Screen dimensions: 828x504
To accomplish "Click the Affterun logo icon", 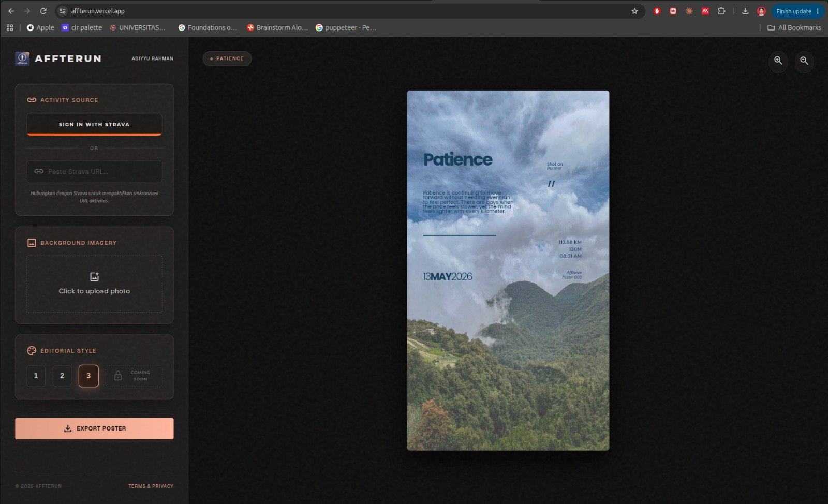I will pos(22,58).
